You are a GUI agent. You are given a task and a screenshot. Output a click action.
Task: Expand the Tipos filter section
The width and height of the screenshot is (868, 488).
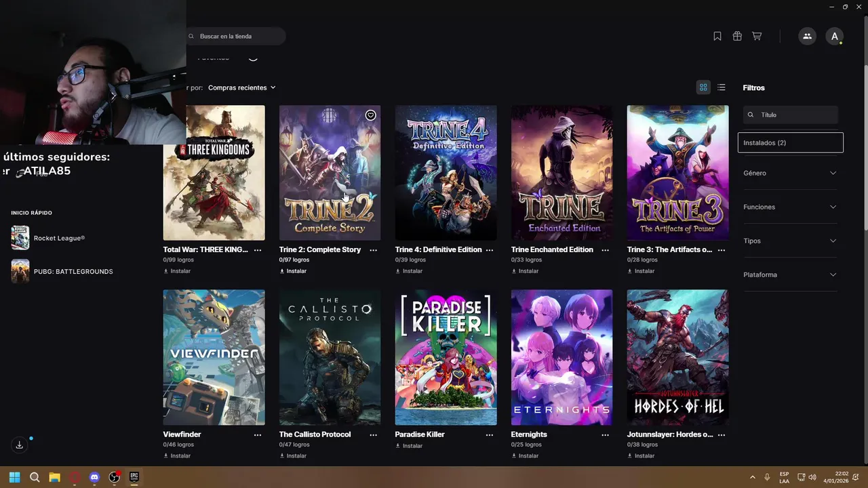click(791, 241)
